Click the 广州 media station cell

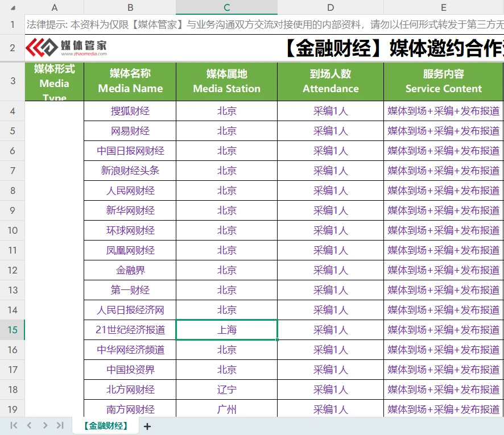coord(226,409)
